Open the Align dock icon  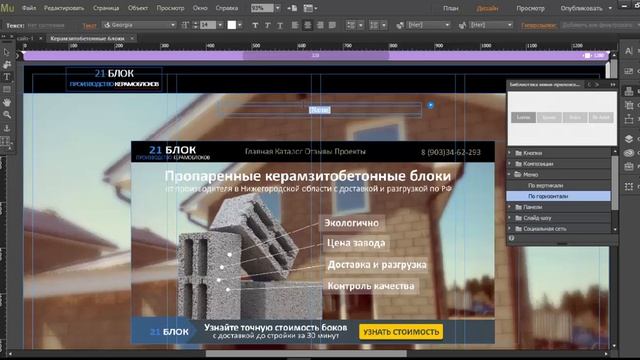click(x=629, y=105)
